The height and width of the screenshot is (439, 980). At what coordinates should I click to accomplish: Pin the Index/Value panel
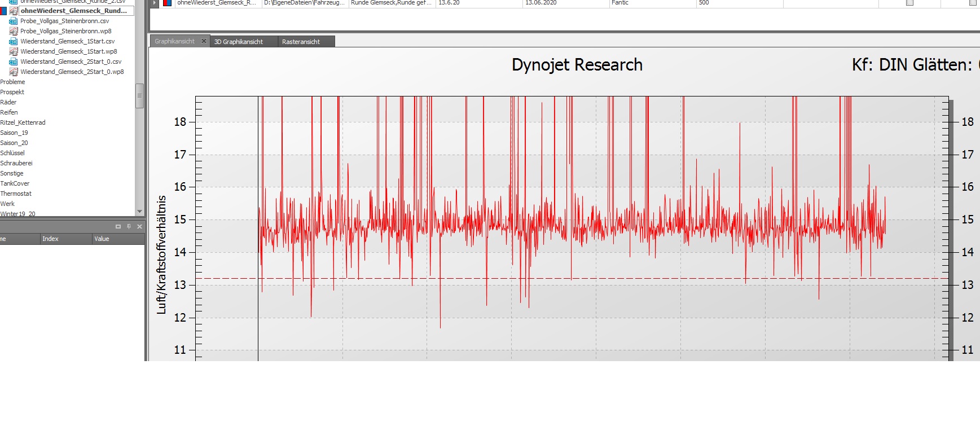(x=129, y=226)
